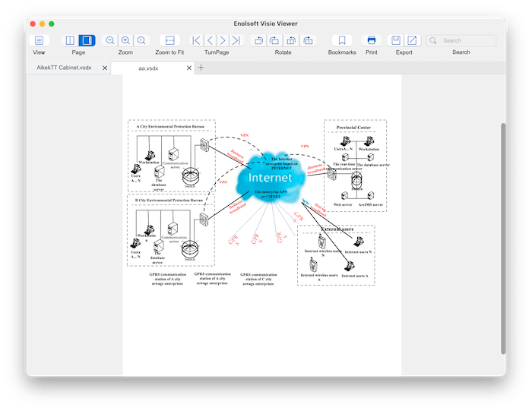Viewport: 532px width, 411px height.
Task: Go to the previous page
Action: coord(210,40)
